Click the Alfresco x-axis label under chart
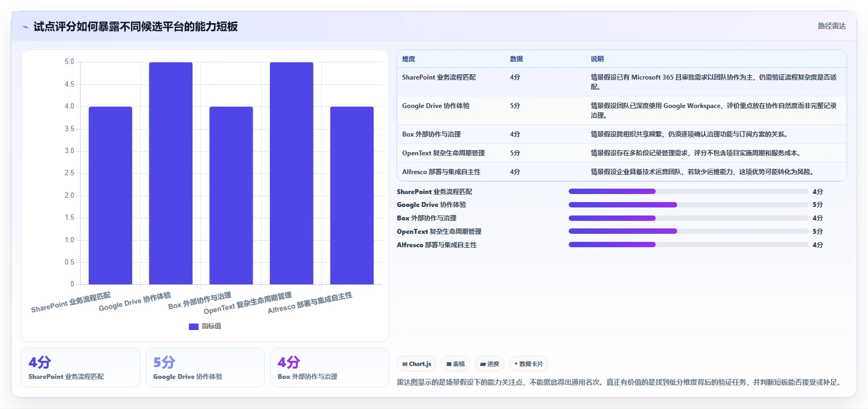Screen dimensions: 868x409 (310, 303)
